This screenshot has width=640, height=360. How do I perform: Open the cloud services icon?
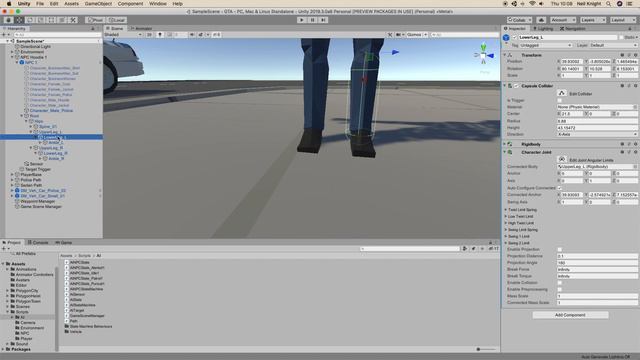point(541,20)
